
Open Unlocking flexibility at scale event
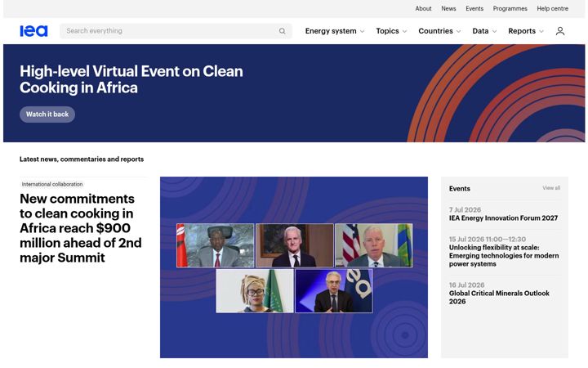[504, 256]
